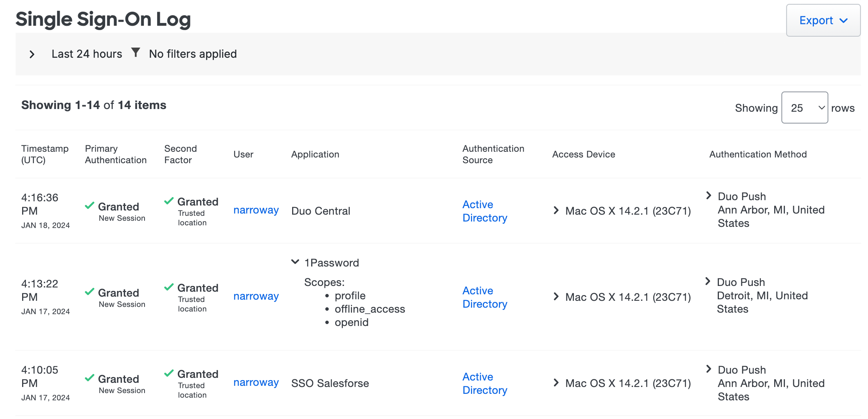Screen dimensions: 868x419
Task: Click narroway user link in Duo Central row
Action: [256, 210]
